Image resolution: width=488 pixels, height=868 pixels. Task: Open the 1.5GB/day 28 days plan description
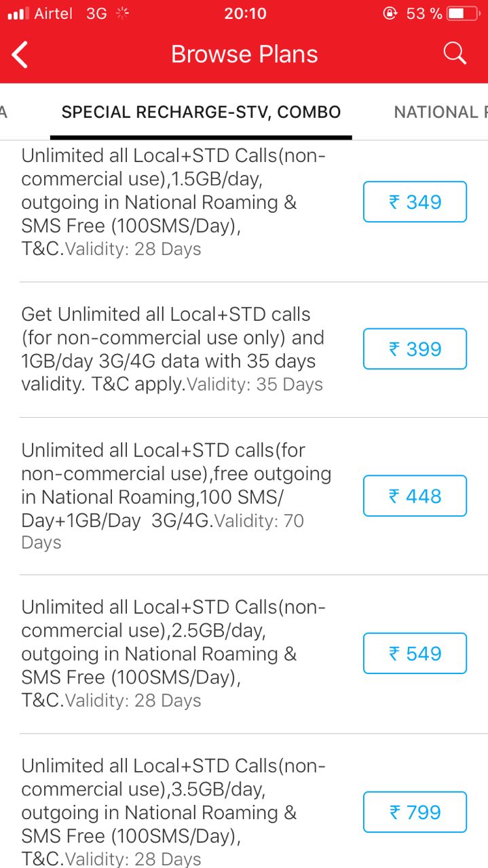click(x=174, y=202)
